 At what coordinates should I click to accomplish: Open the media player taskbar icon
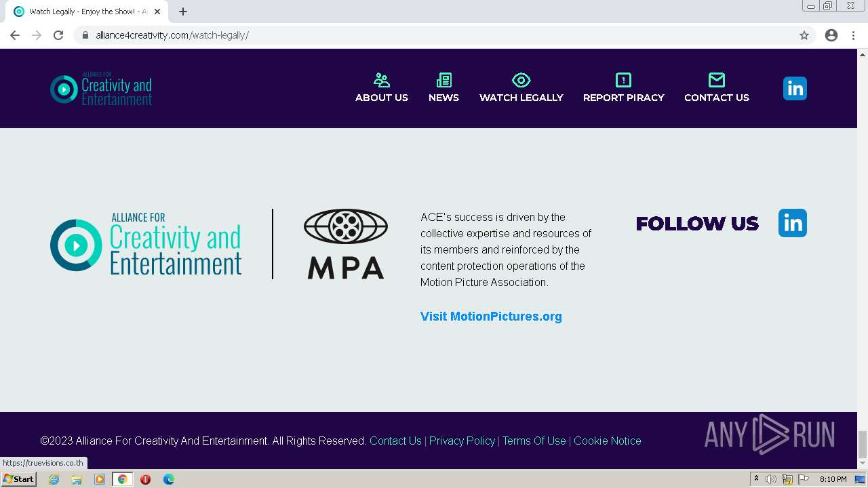100,479
